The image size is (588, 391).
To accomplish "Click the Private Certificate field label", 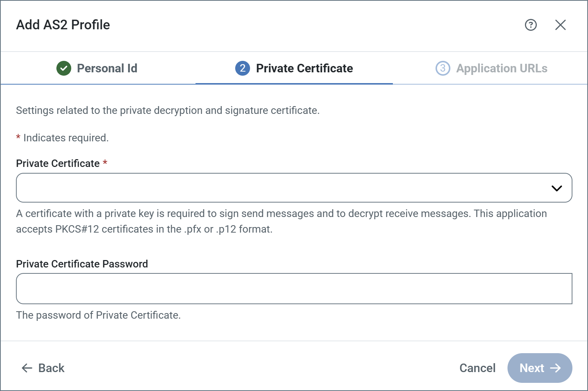I will click(x=58, y=164).
